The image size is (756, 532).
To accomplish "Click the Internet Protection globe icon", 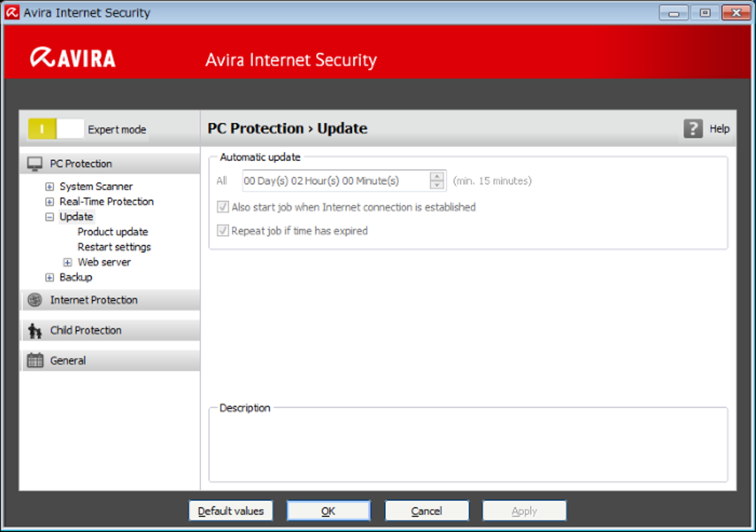I will [35, 300].
